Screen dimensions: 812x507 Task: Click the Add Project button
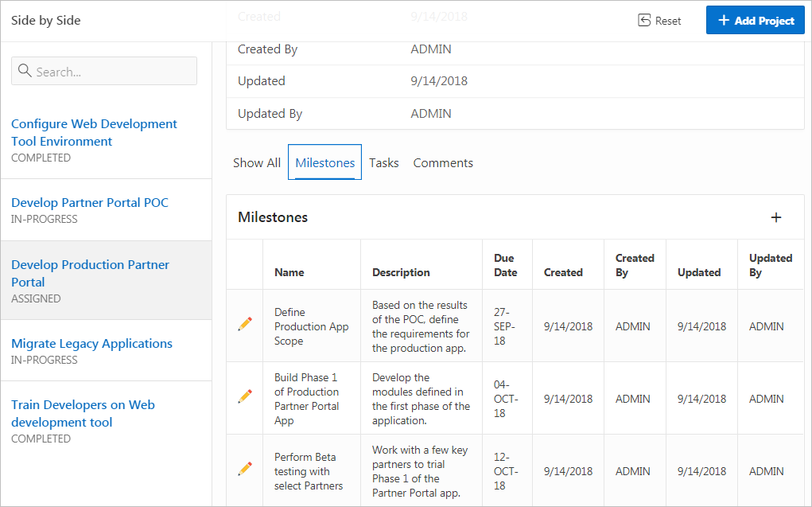(x=755, y=21)
